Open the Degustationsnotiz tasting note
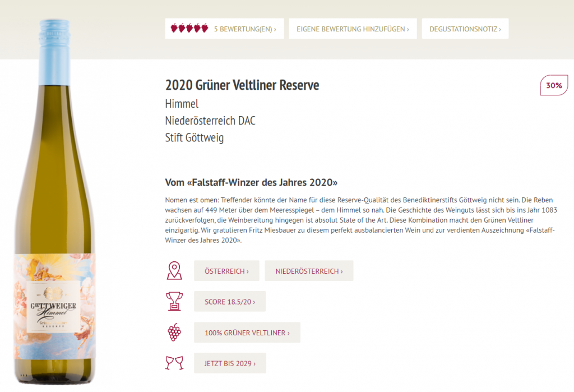This screenshot has height=392, width=574. point(465,29)
